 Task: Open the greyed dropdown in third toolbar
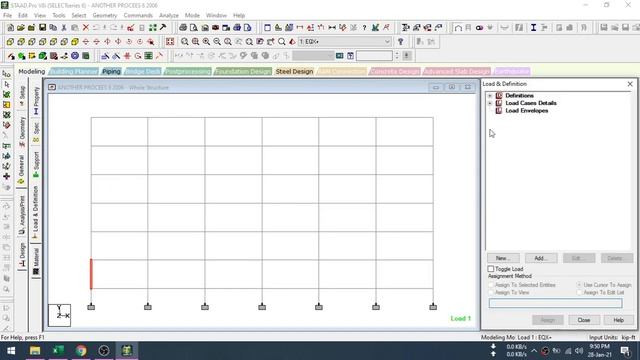click(313, 56)
